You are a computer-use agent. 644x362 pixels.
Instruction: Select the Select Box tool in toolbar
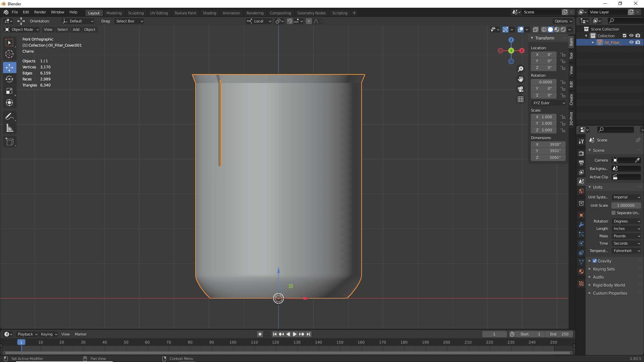pos(9,43)
